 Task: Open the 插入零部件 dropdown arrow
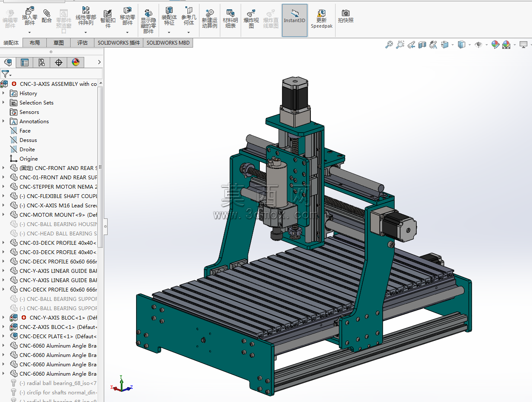[x=30, y=32]
